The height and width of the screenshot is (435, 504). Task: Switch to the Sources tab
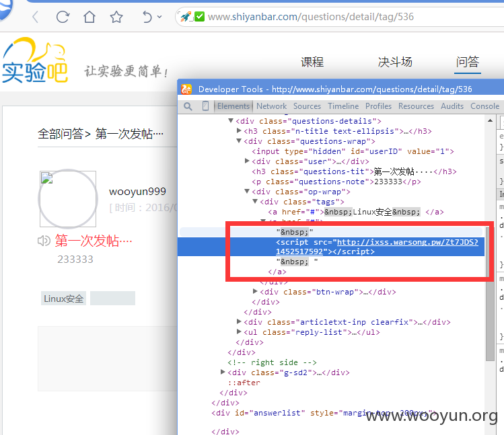[x=307, y=106]
